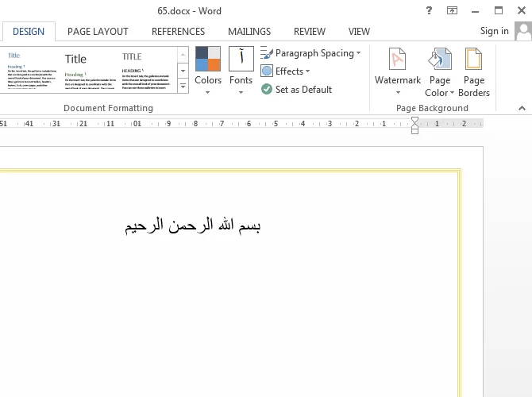Click the user account avatar

(522, 31)
